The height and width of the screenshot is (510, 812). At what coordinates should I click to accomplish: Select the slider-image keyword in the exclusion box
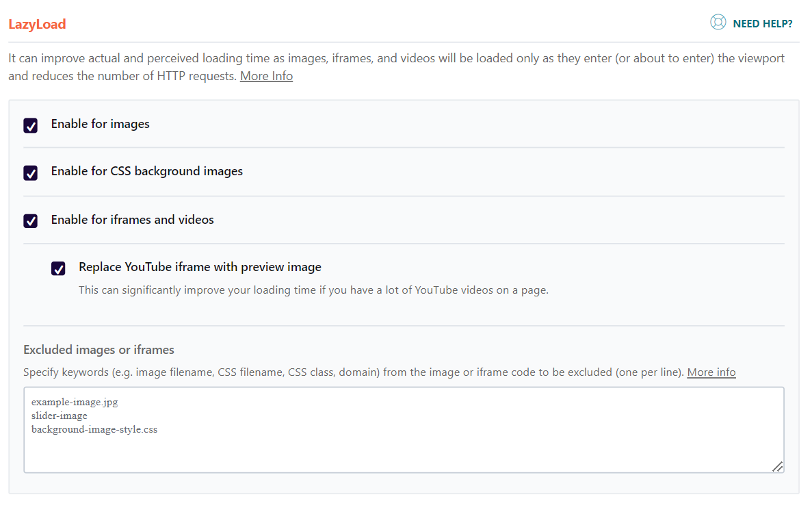[59, 416]
